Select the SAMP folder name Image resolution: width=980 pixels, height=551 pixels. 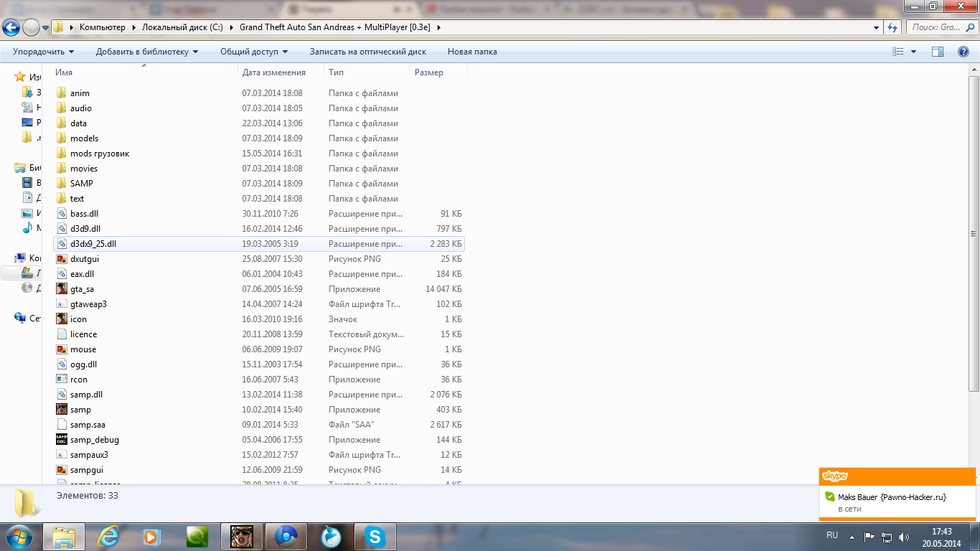click(82, 184)
